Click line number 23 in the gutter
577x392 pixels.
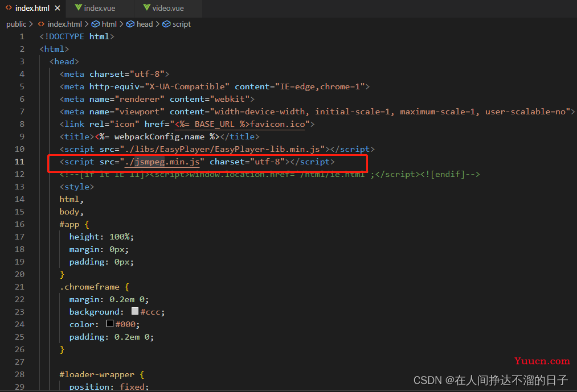click(19, 312)
